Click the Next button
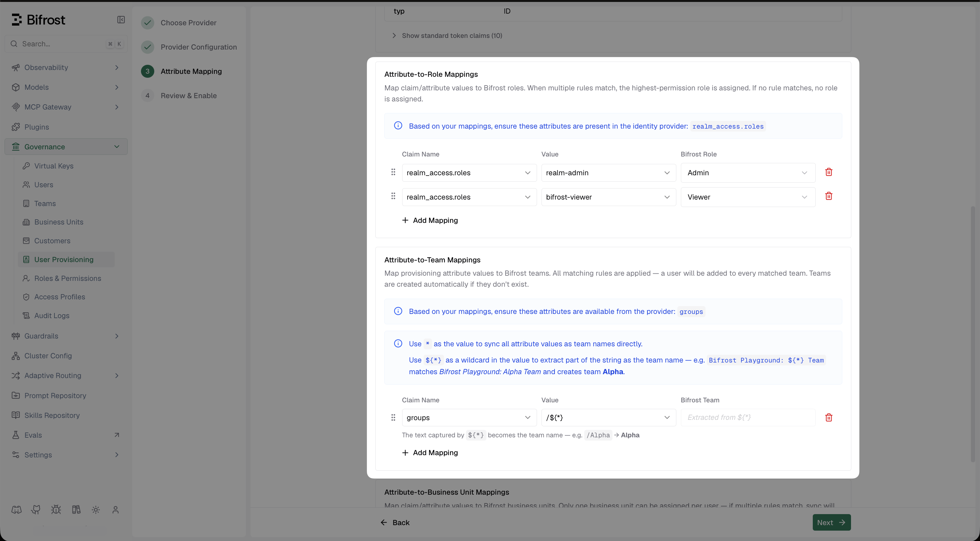The width and height of the screenshot is (980, 541). [832, 522]
